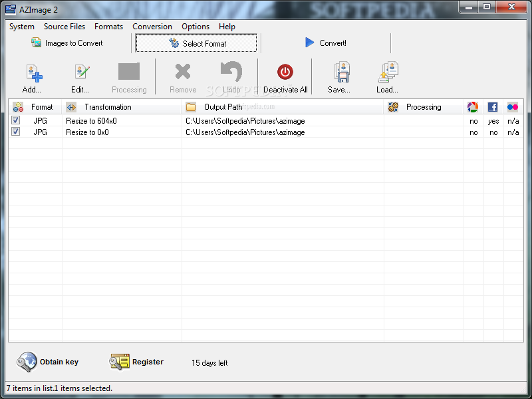The height and width of the screenshot is (399, 532).
Task: Click the Facebook column header icon
Action: click(493, 107)
